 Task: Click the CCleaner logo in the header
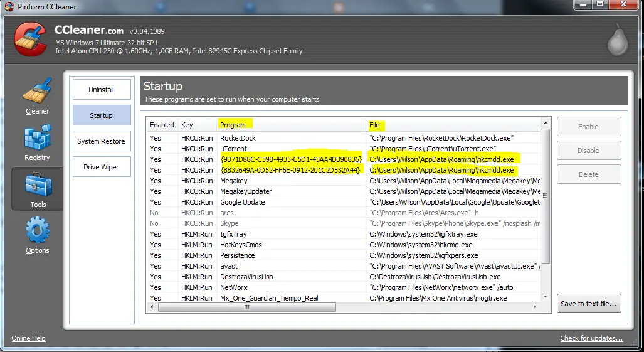click(31, 40)
